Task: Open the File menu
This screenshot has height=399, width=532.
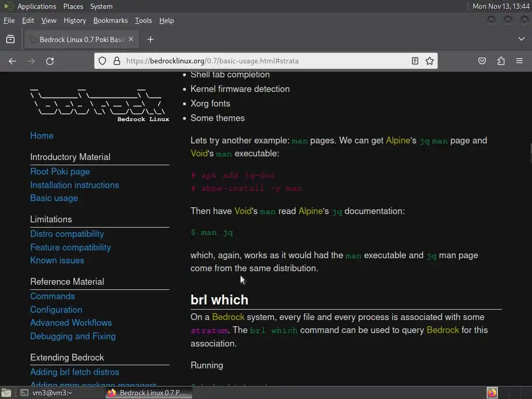Action: click(9, 20)
